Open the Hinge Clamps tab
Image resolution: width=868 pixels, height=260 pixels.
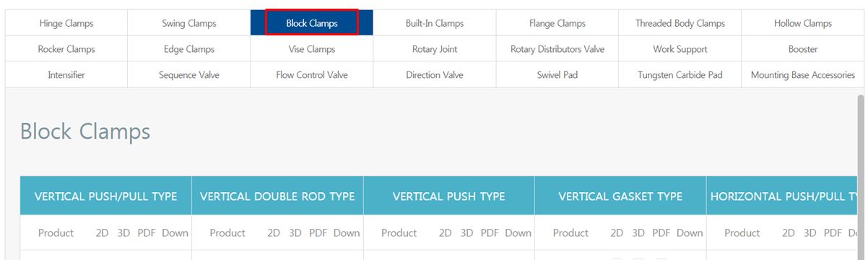tap(66, 23)
